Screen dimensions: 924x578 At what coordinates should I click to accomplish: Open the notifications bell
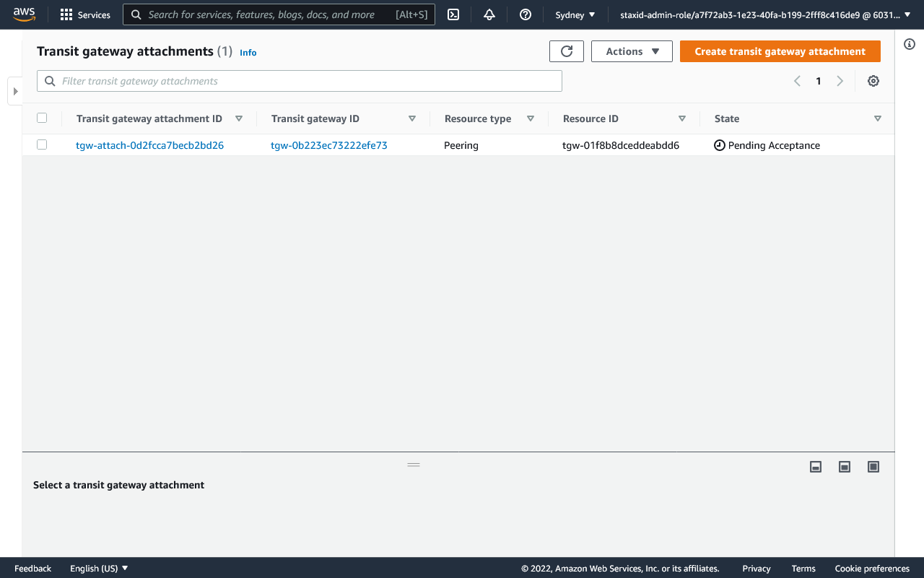[489, 14]
